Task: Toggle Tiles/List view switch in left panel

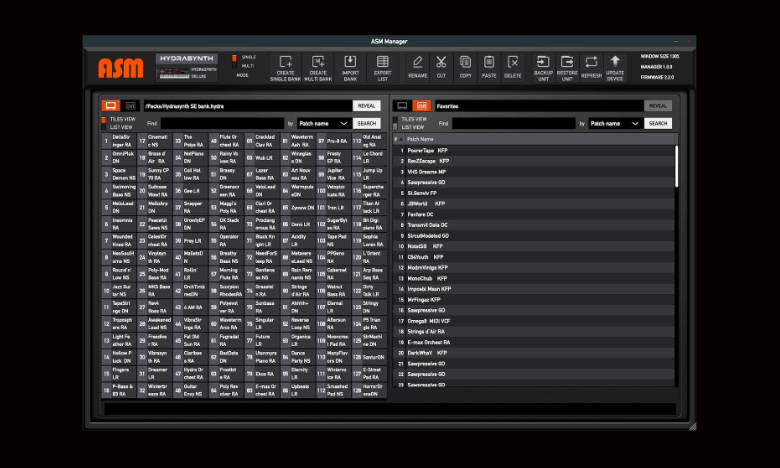Action: (x=103, y=123)
